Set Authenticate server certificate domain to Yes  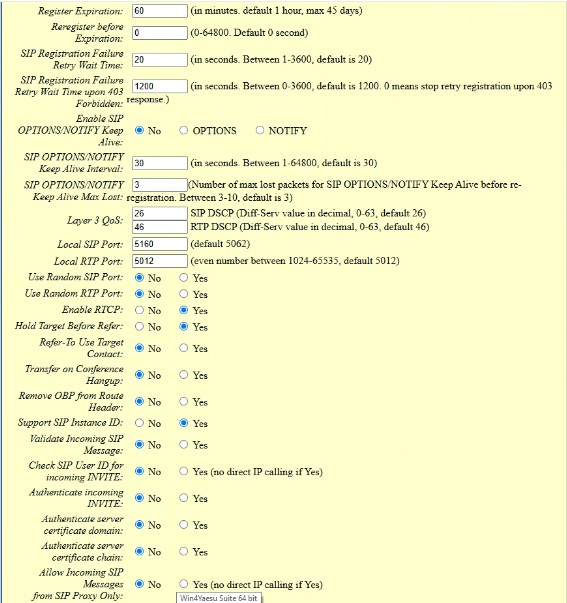click(183, 525)
